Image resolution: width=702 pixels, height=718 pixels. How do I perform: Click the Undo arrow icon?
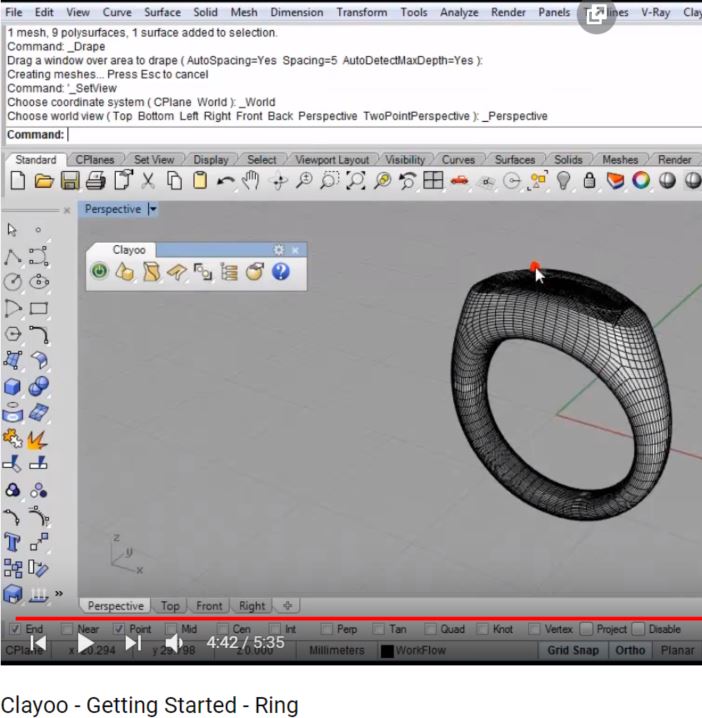tap(226, 181)
